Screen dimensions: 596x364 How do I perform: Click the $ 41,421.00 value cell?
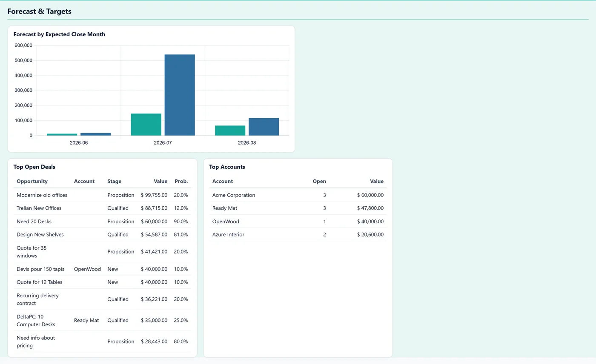[x=154, y=252]
